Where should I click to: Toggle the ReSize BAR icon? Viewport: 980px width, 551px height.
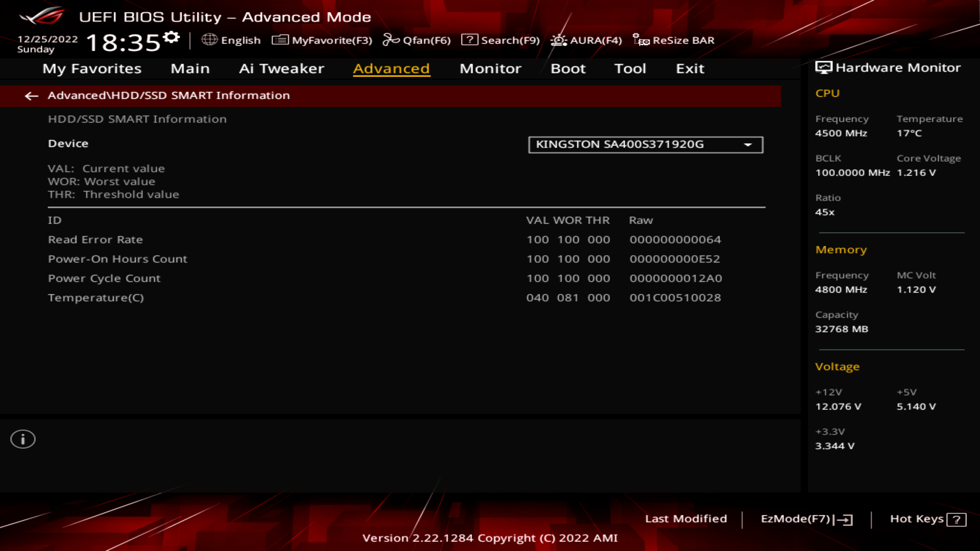(x=641, y=40)
